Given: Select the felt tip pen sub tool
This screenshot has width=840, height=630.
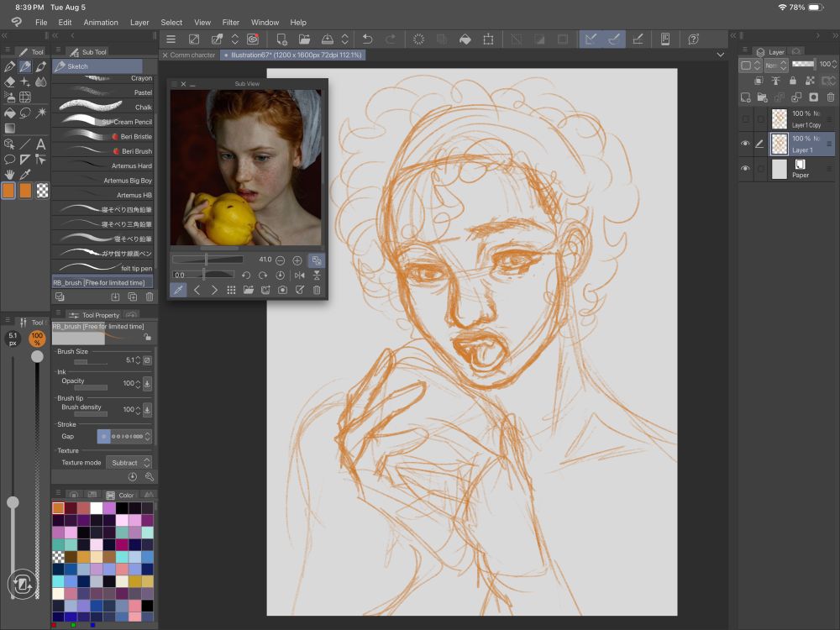Looking at the screenshot, I should [x=102, y=268].
